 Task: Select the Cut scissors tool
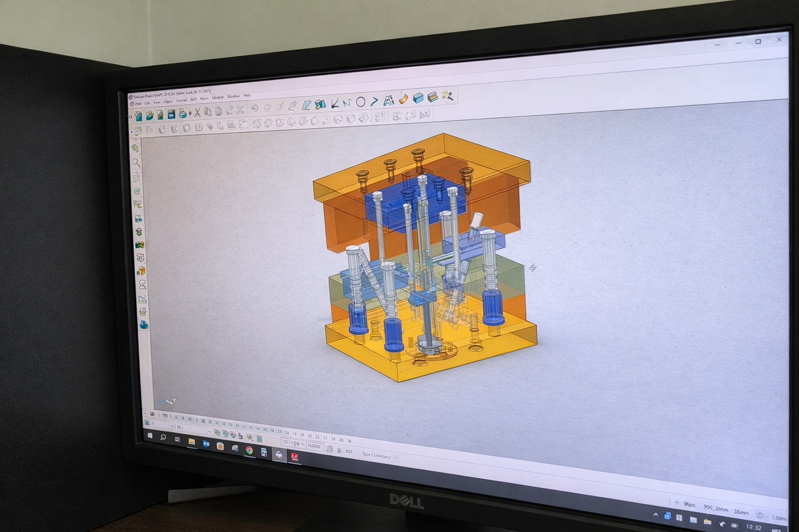pyautogui.click(x=197, y=113)
